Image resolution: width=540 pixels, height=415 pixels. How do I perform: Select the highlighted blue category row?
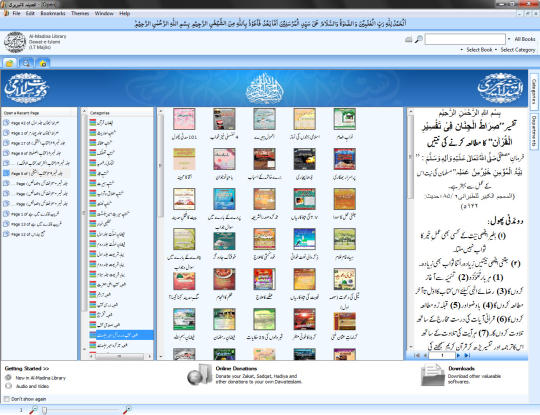coord(121,335)
